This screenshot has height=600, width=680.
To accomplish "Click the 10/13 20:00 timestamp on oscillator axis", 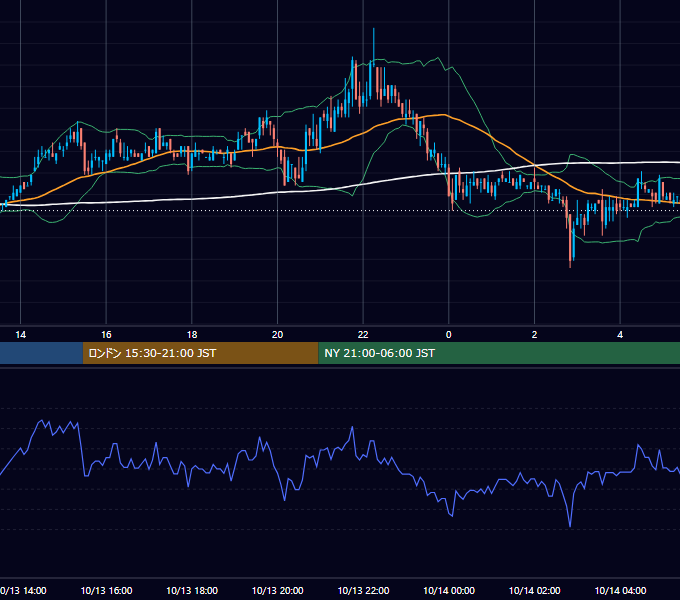I will (x=278, y=590).
